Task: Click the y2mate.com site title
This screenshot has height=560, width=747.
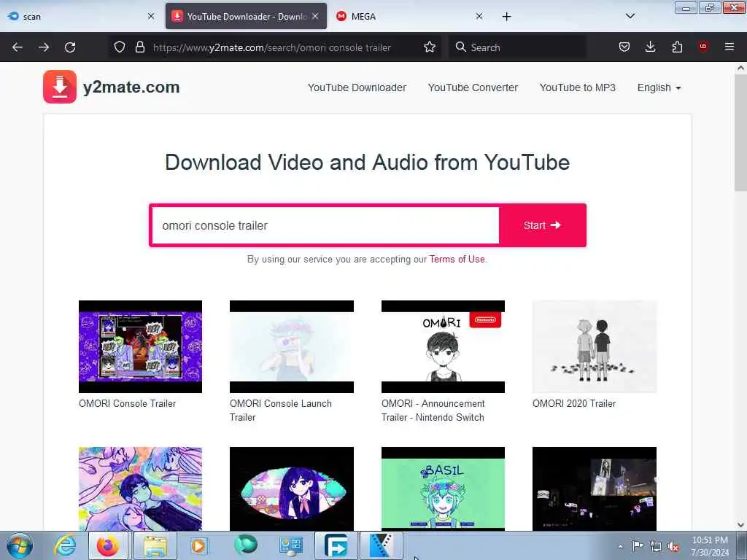Action: click(131, 87)
